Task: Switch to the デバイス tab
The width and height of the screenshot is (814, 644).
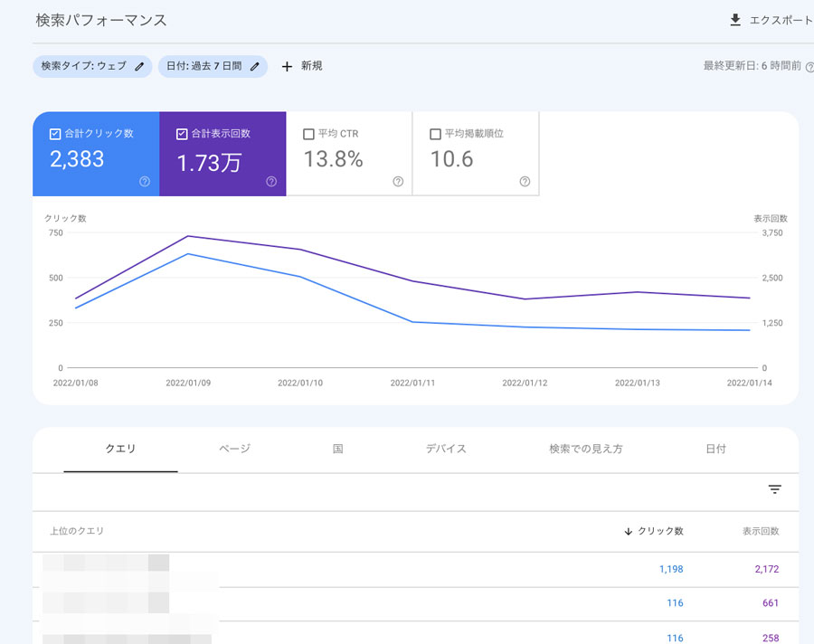Action: tap(446, 449)
